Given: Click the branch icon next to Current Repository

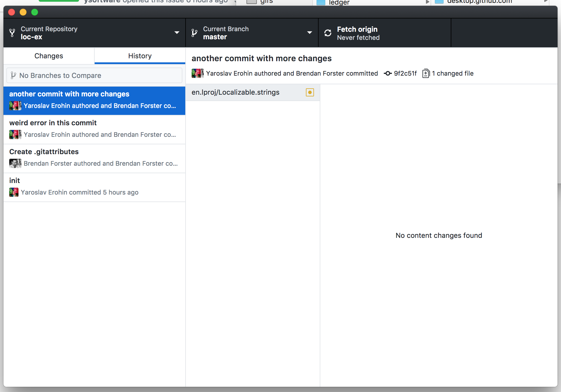Looking at the screenshot, I should click(x=12, y=33).
